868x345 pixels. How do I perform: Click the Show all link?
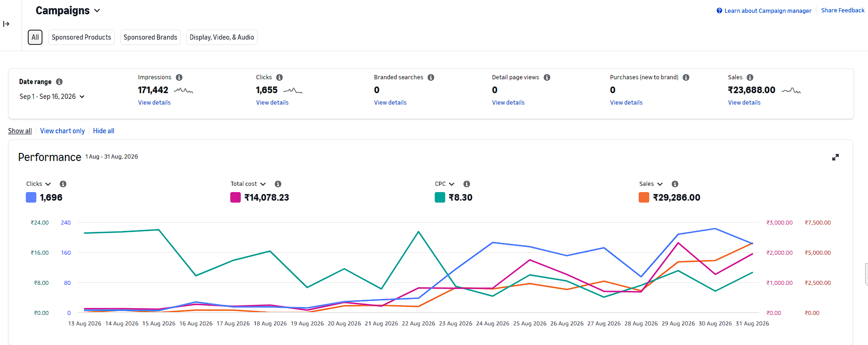[20, 131]
